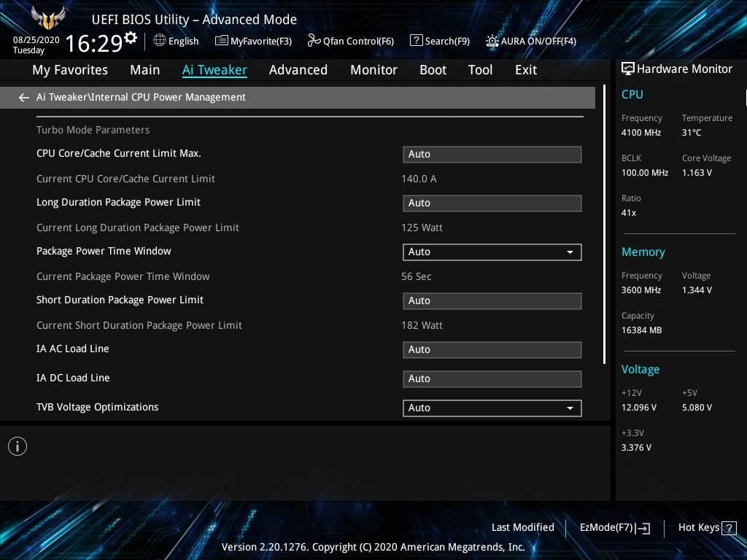Open Qfan Control fan icon
The image size is (747, 560).
coord(314,41)
